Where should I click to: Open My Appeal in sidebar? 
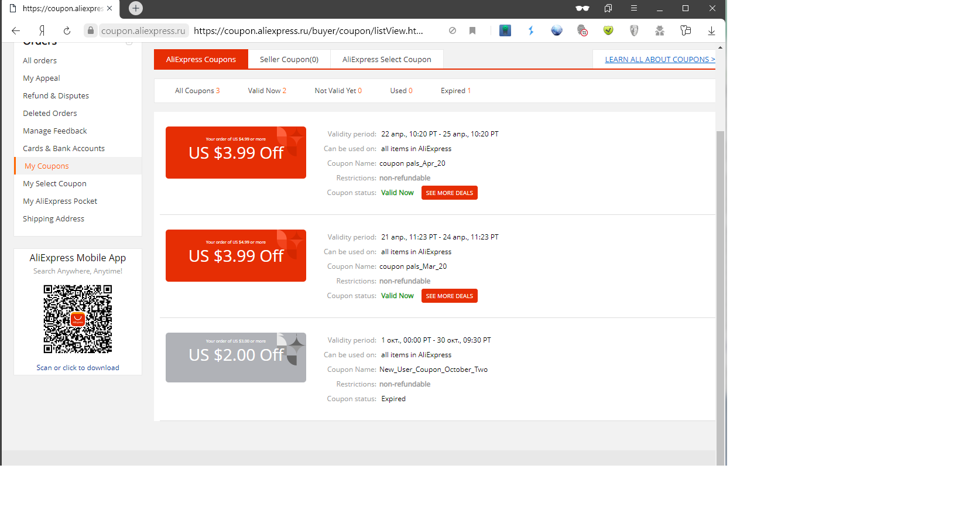pos(42,78)
